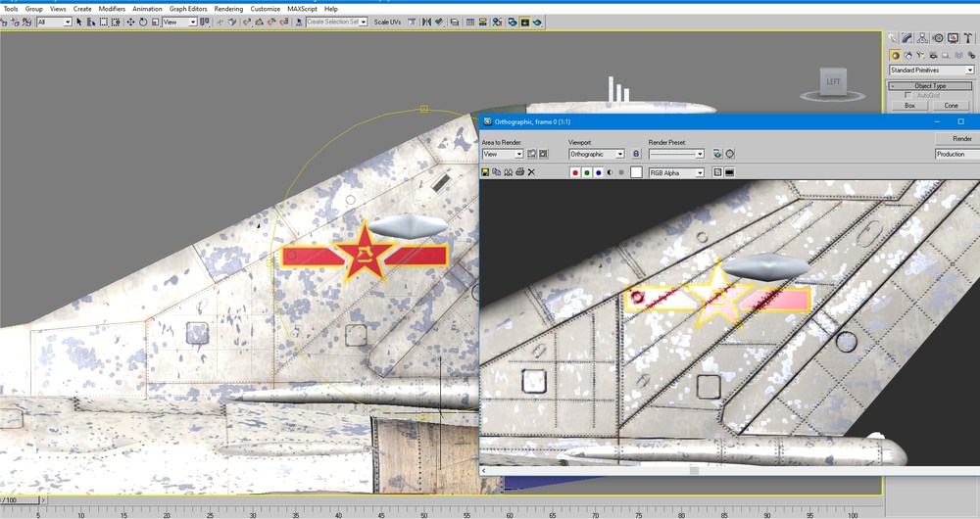Click the Create Selection Set field
This screenshot has height=519, width=980.
pyautogui.click(x=337, y=22)
